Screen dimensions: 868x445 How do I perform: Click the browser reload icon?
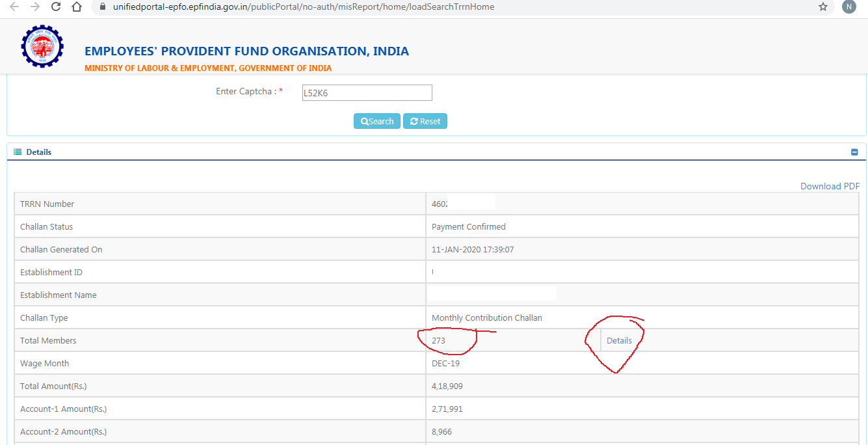[55, 8]
